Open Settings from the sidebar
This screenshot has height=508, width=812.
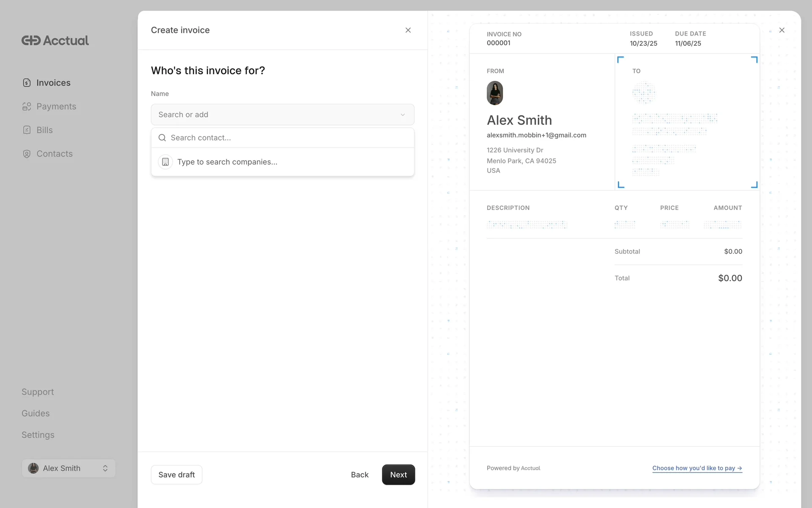(x=38, y=435)
